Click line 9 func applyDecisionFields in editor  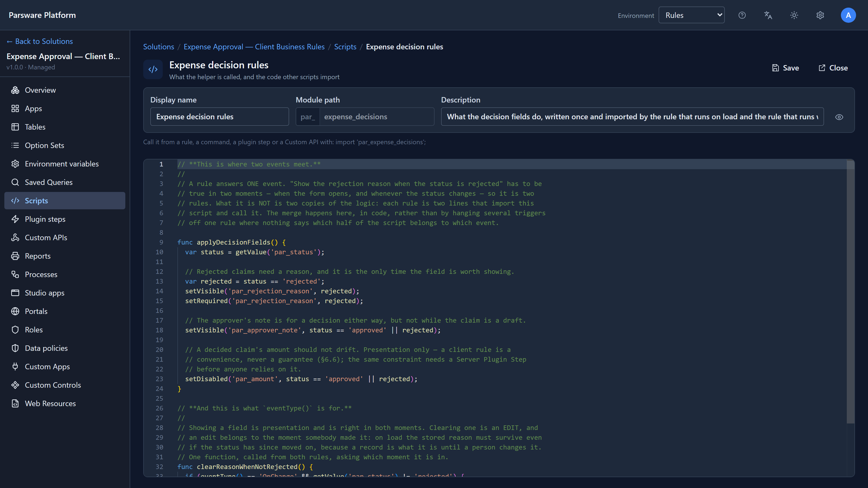[x=231, y=242]
